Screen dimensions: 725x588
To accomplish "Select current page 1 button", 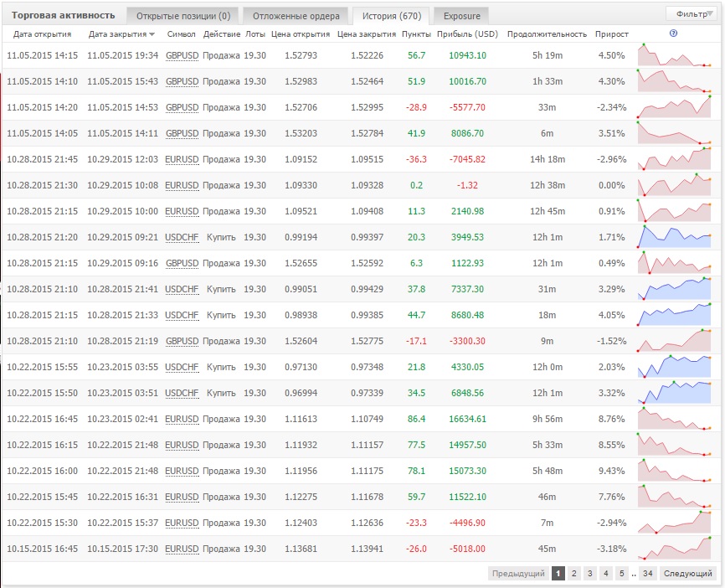I will point(558,573).
